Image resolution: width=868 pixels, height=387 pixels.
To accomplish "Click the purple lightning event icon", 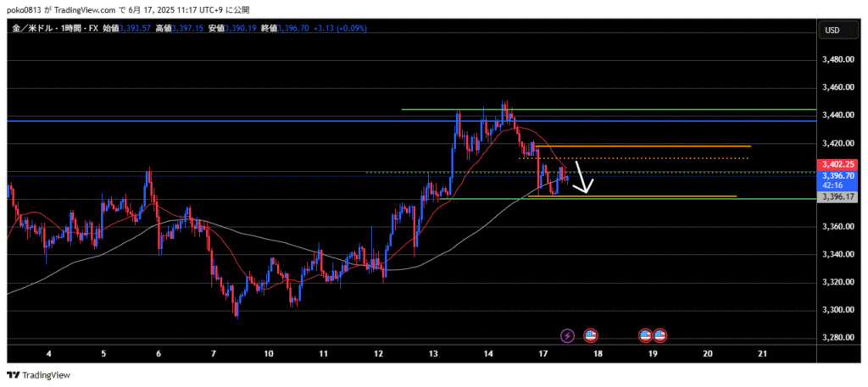I will (x=568, y=335).
